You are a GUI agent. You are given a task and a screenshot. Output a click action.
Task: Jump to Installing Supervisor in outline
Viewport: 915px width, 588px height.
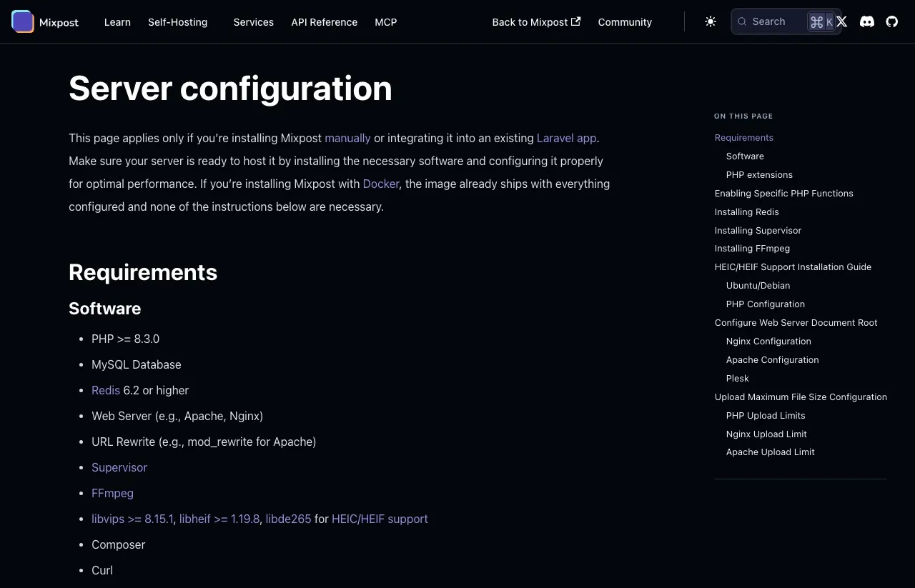point(758,231)
